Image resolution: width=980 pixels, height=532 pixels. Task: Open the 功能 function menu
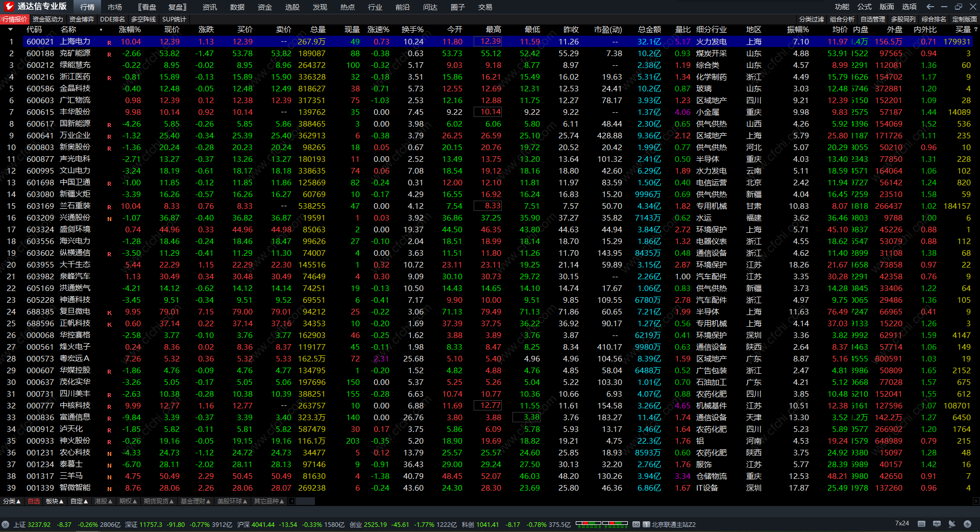click(x=842, y=7)
